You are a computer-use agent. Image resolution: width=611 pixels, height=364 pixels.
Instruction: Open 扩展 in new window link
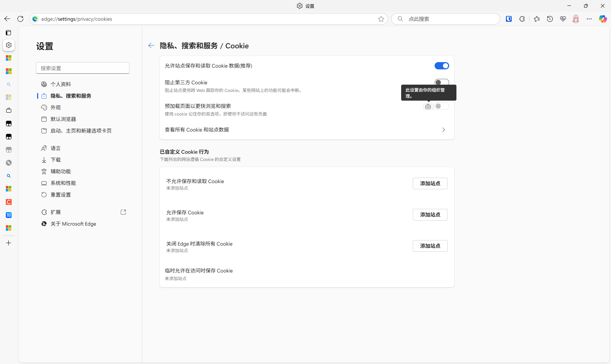click(123, 212)
